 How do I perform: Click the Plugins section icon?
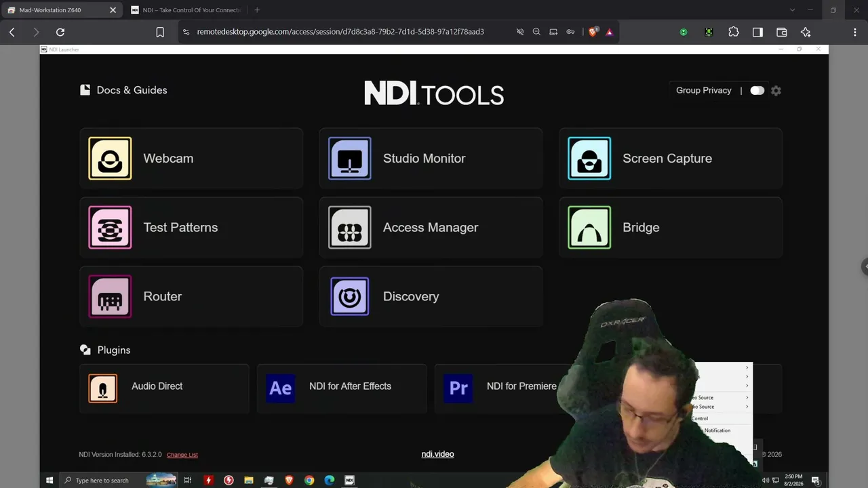click(x=85, y=350)
